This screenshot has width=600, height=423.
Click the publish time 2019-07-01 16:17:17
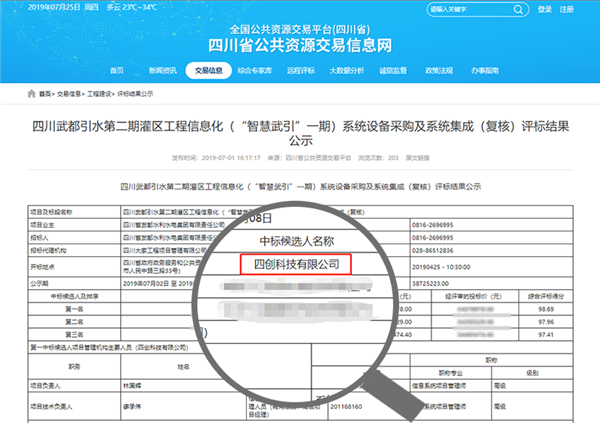point(216,158)
